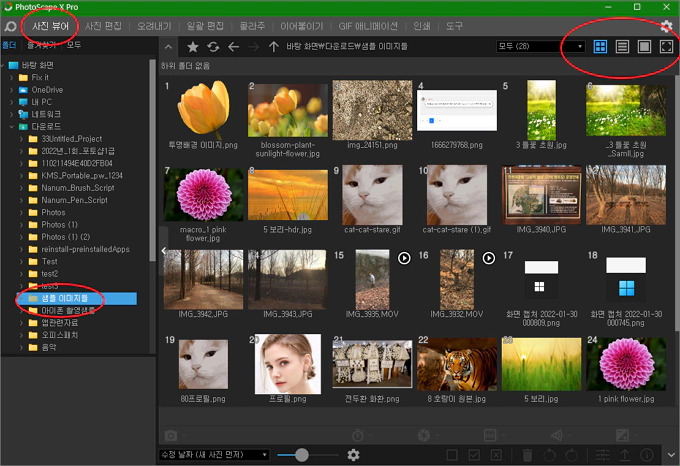Expand the 내 PC tree node
The width and height of the screenshot is (680, 466).
point(12,102)
